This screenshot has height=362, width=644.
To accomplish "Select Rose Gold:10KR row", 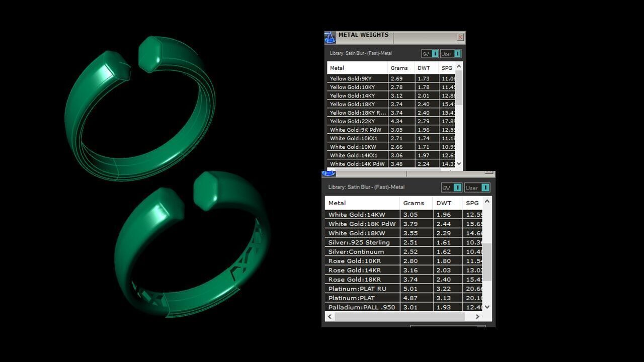I will pos(404,261).
